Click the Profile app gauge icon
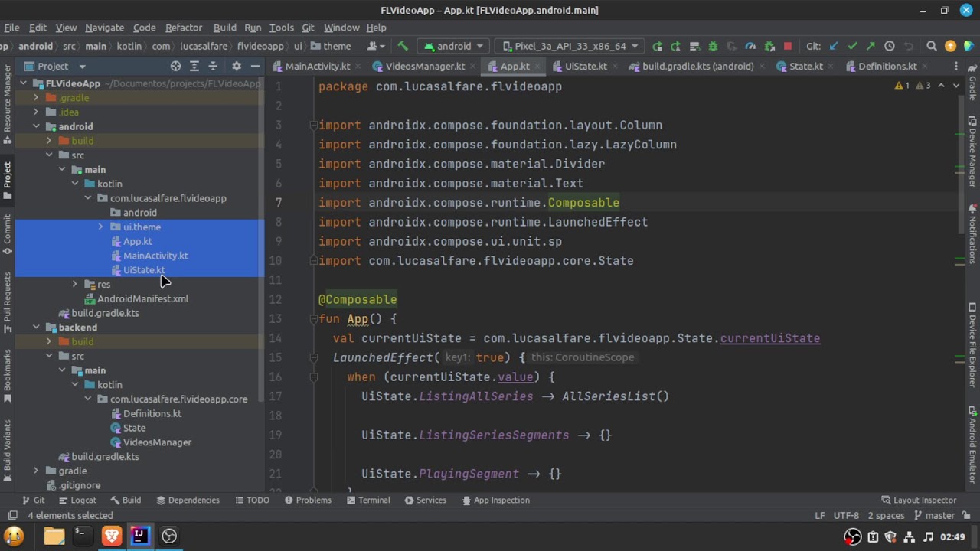This screenshot has height=551, width=980. tap(750, 46)
